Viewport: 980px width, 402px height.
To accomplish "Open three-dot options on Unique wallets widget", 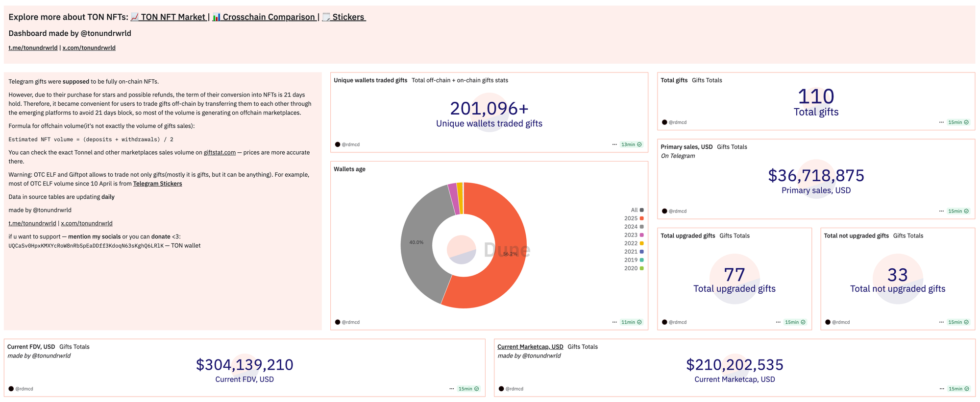I will point(614,144).
